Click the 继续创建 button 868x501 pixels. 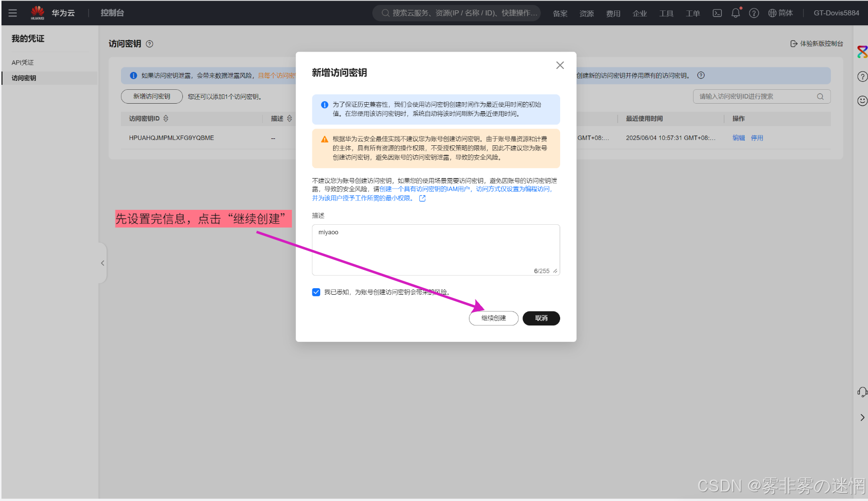494,318
